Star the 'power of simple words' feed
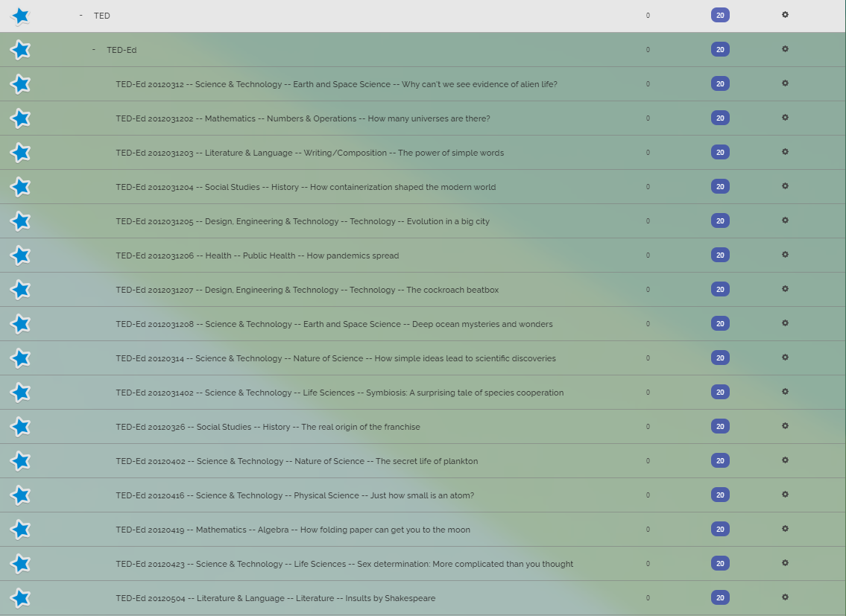This screenshot has width=846, height=616. click(21, 153)
